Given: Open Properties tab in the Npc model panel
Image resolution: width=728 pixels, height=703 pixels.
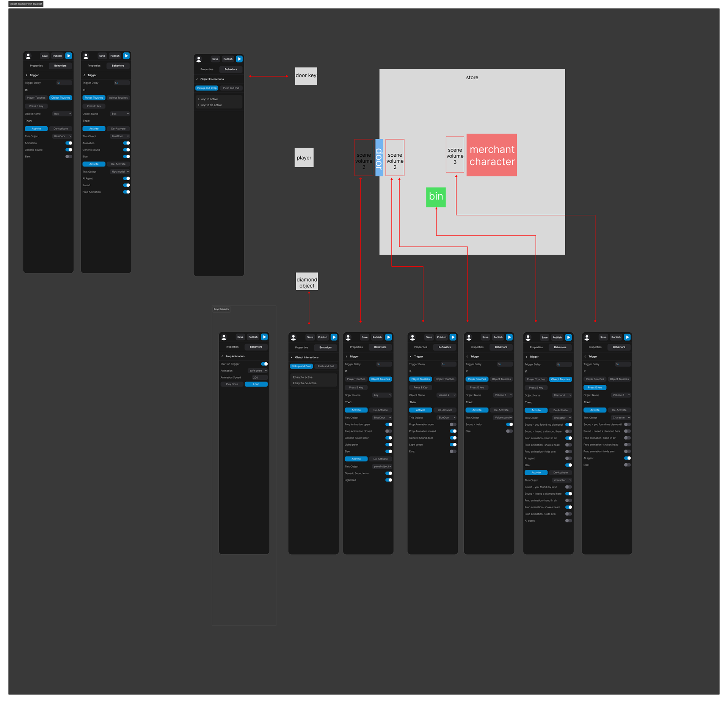Looking at the screenshot, I should [x=94, y=66].
